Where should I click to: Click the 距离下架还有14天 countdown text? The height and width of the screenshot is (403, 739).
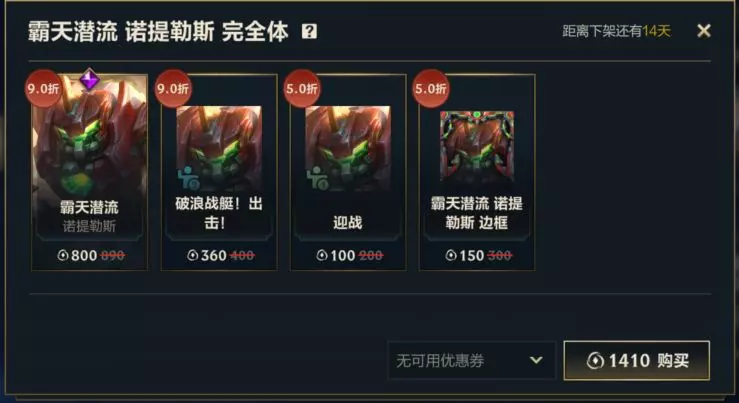(616, 32)
